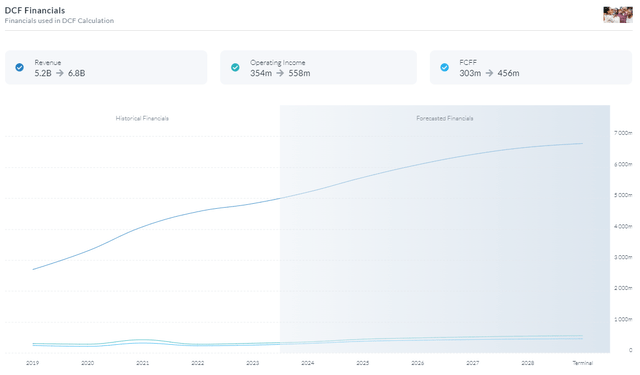The width and height of the screenshot is (640, 375).
Task: Click the 6000m y-axis label
Action: coord(623,164)
